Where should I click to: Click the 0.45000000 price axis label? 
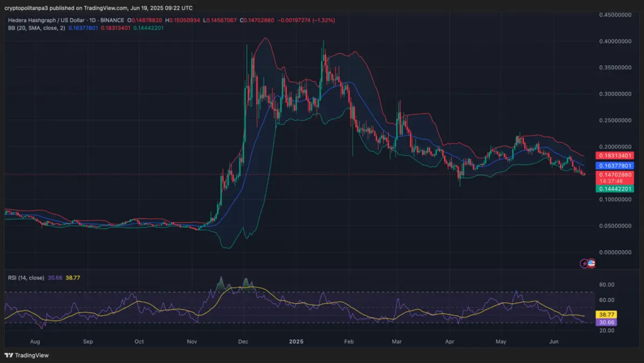point(616,15)
